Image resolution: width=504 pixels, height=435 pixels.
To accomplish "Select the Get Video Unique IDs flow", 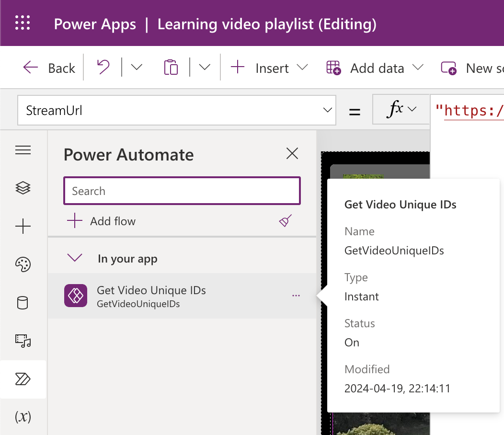I will point(182,296).
